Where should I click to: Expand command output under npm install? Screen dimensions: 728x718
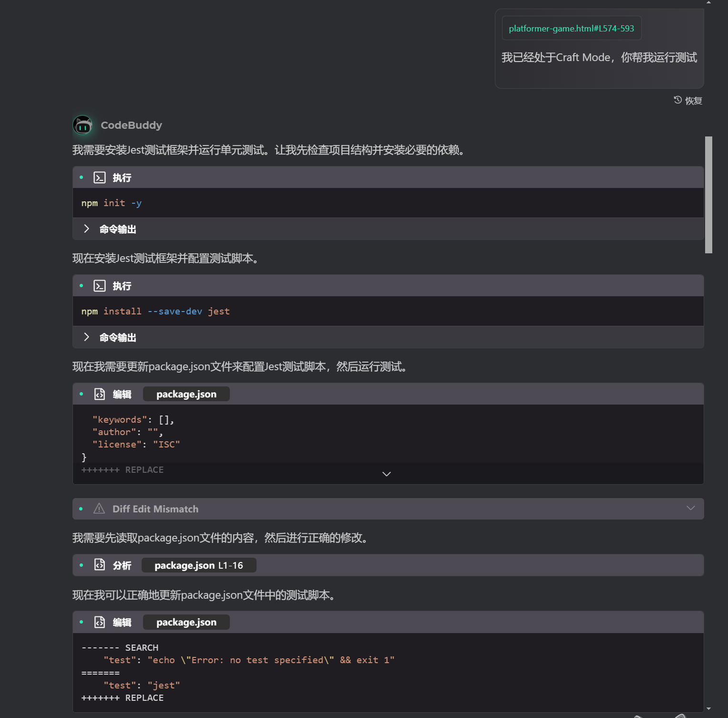[x=87, y=337]
